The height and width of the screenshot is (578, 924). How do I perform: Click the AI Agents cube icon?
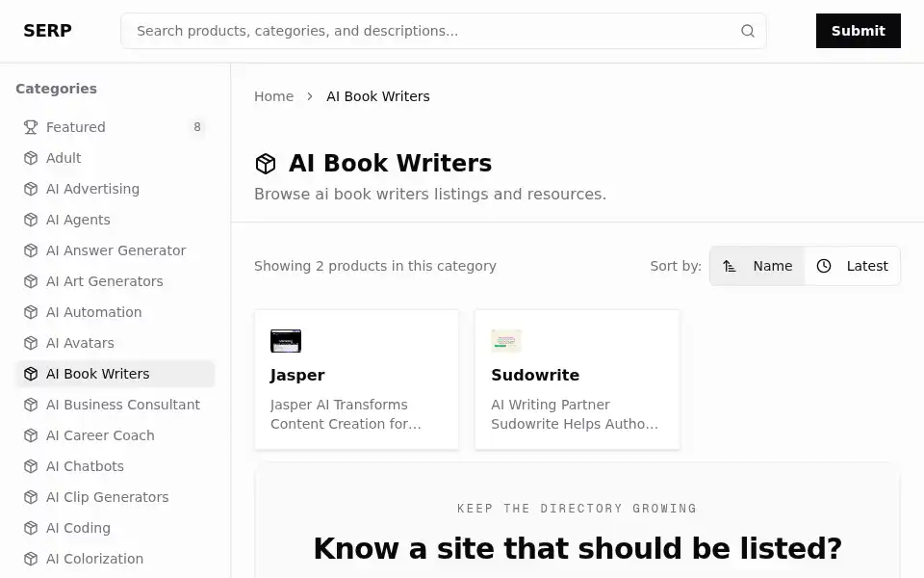[31, 220]
